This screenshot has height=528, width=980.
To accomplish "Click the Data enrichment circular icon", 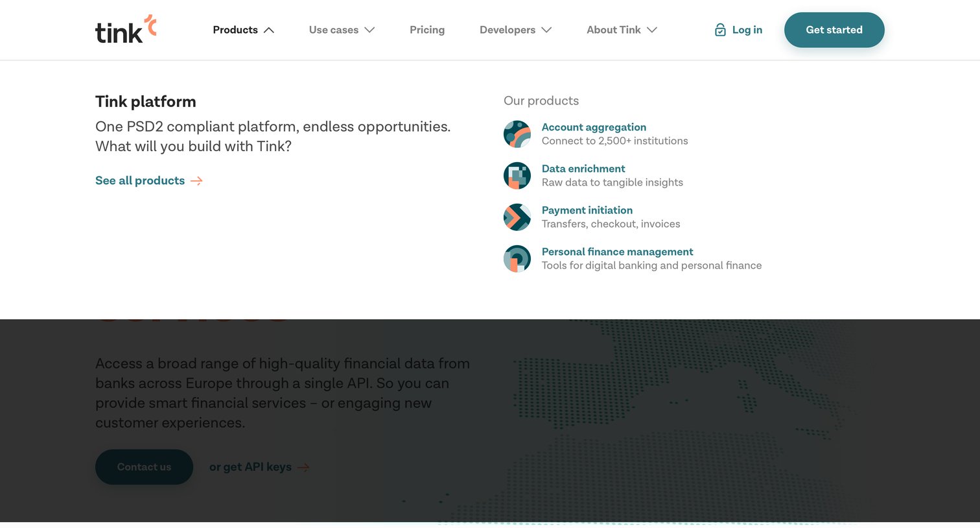I will tap(517, 176).
